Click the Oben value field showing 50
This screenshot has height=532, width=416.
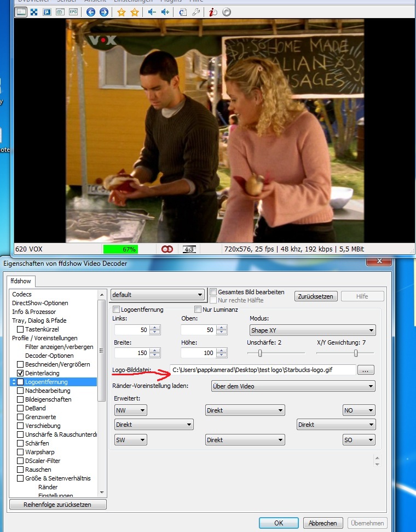198,330
